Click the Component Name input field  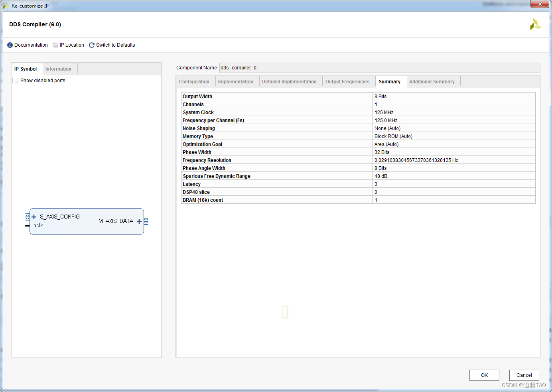click(x=380, y=68)
